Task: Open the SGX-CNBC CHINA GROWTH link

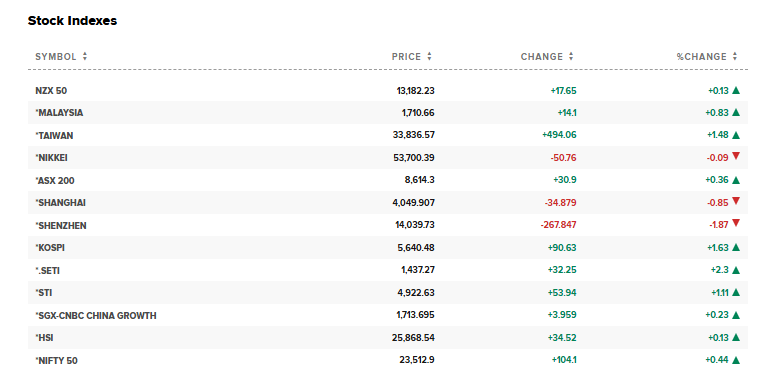Action: [x=96, y=316]
